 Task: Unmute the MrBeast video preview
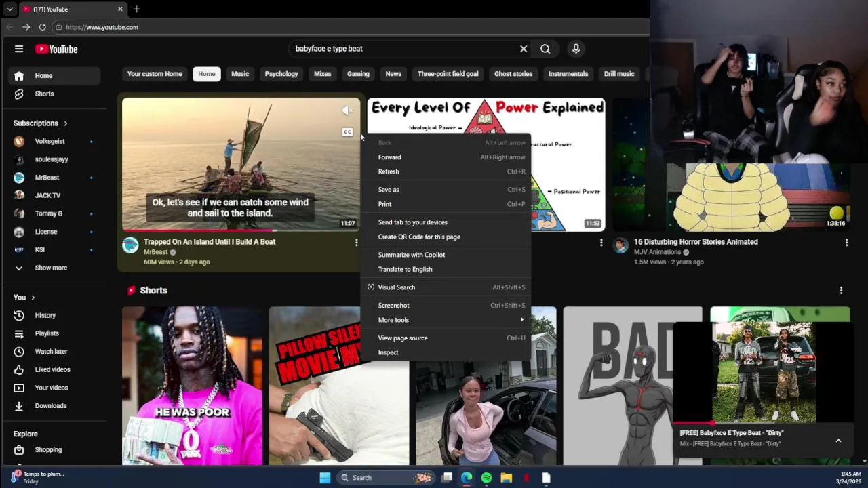click(x=347, y=110)
